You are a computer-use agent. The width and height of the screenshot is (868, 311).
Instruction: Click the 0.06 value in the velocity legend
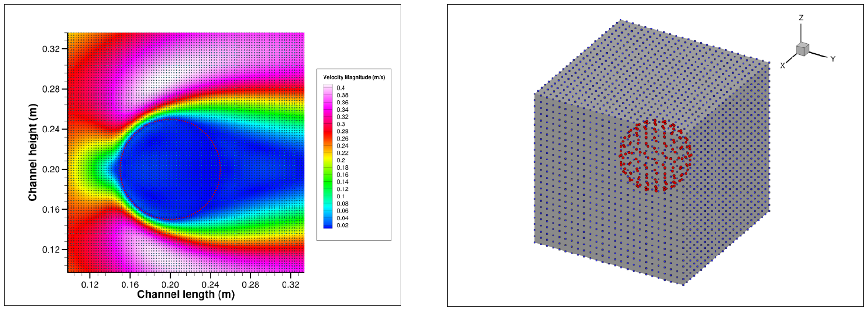pos(342,211)
